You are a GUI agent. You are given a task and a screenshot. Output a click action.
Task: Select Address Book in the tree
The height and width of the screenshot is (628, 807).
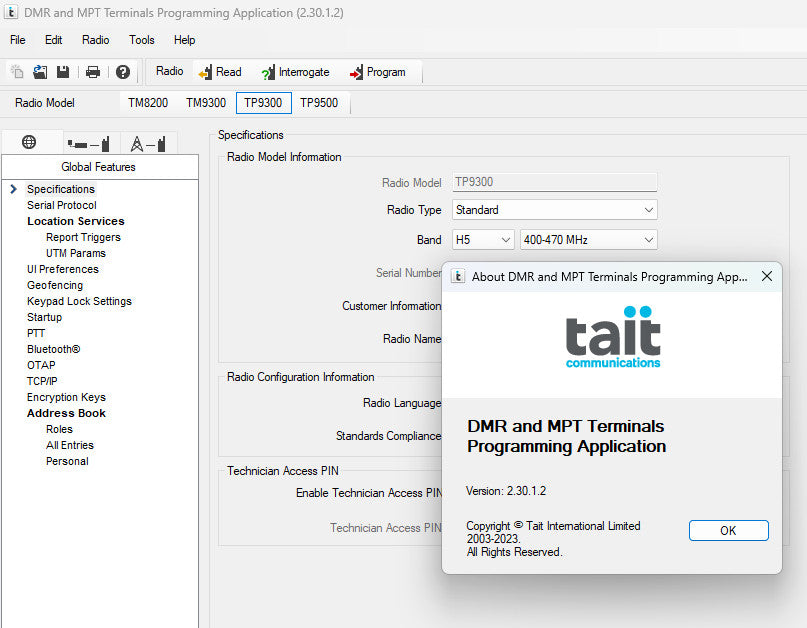(x=66, y=413)
